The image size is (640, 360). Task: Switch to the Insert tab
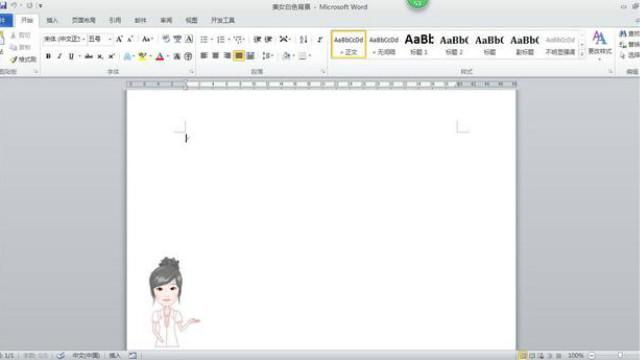click(x=52, y=20)
